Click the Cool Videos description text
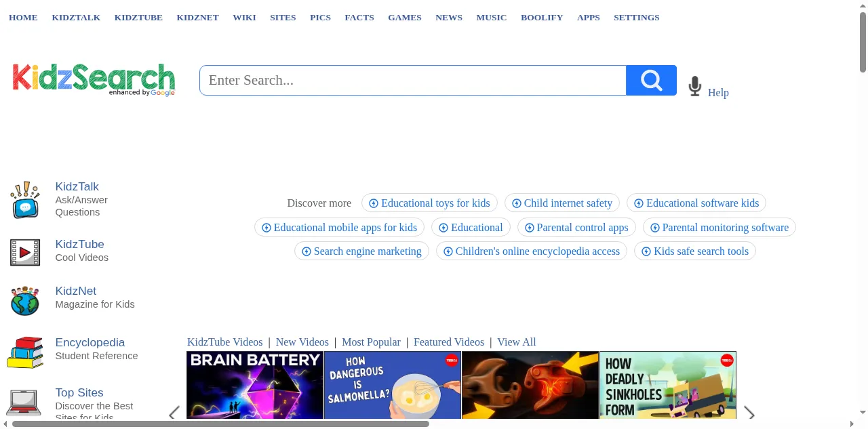The height and width of the screenshot is (429, 868). tap(82, 258)
